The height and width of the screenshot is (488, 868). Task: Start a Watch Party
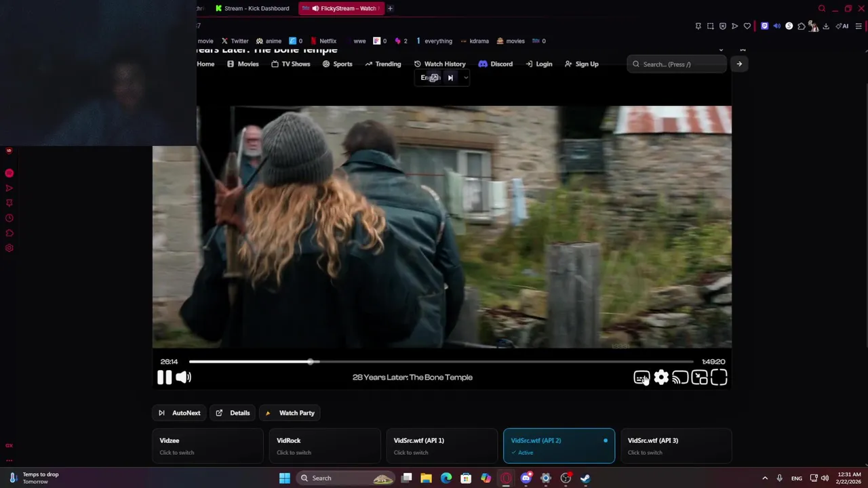pyautogui.click(x=290, y=413)
